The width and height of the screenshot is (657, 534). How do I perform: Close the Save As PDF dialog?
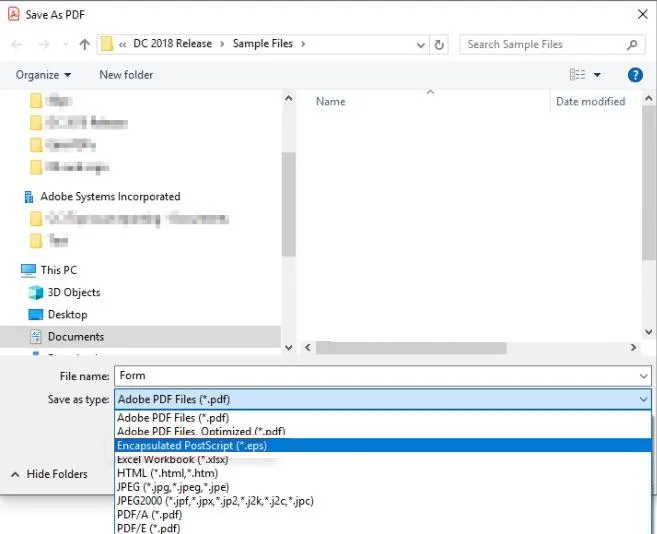click(642, 14)
